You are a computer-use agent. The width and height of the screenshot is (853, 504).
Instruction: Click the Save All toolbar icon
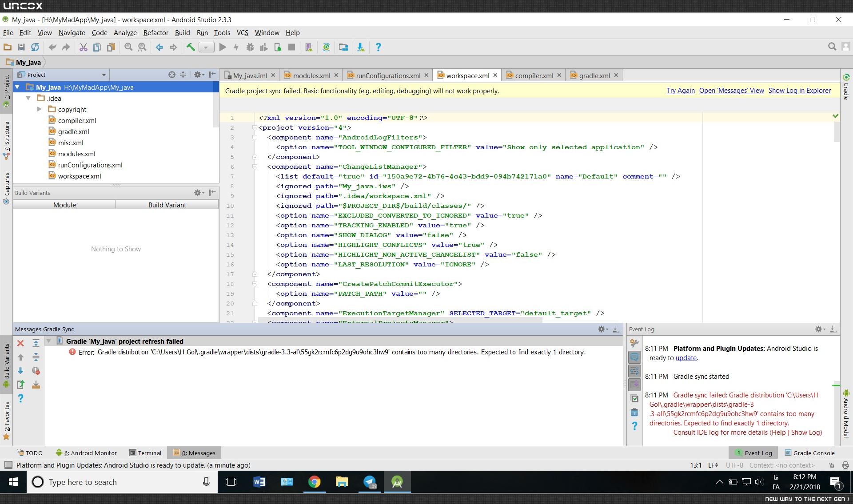point(21,47)
